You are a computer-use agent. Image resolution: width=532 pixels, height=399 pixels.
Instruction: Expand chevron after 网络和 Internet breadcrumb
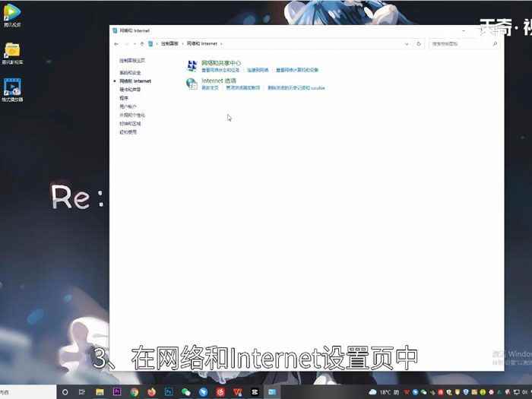pyautogui.click(x=222, y=44)
